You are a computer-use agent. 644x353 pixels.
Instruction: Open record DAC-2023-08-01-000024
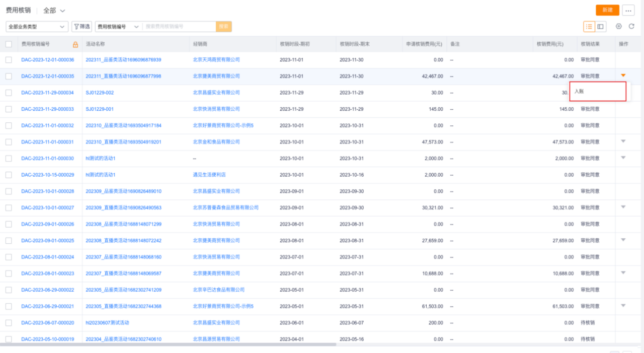(x=48, y=257)
